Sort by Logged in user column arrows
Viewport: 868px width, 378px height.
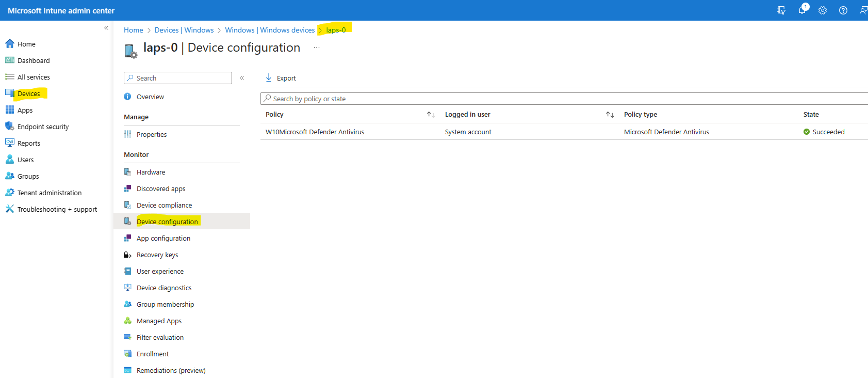610,115
